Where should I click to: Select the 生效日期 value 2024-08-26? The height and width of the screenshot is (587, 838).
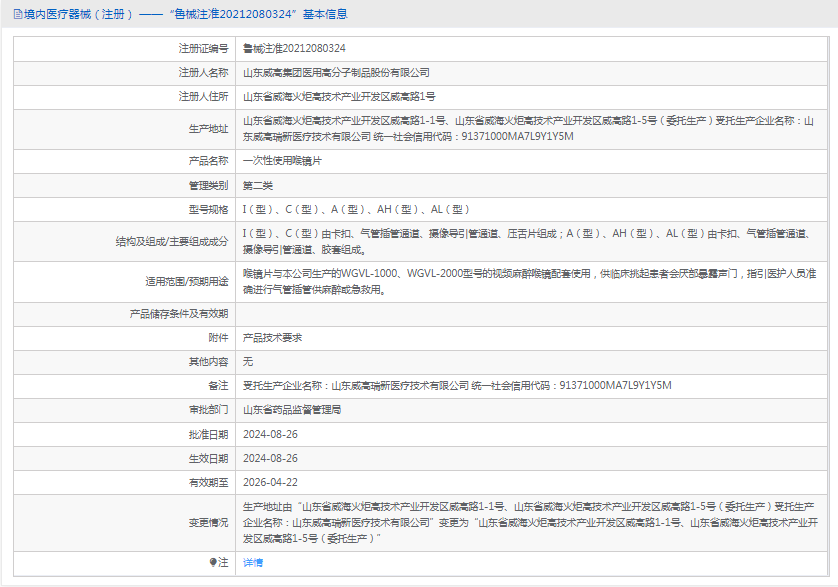[270, 459]
